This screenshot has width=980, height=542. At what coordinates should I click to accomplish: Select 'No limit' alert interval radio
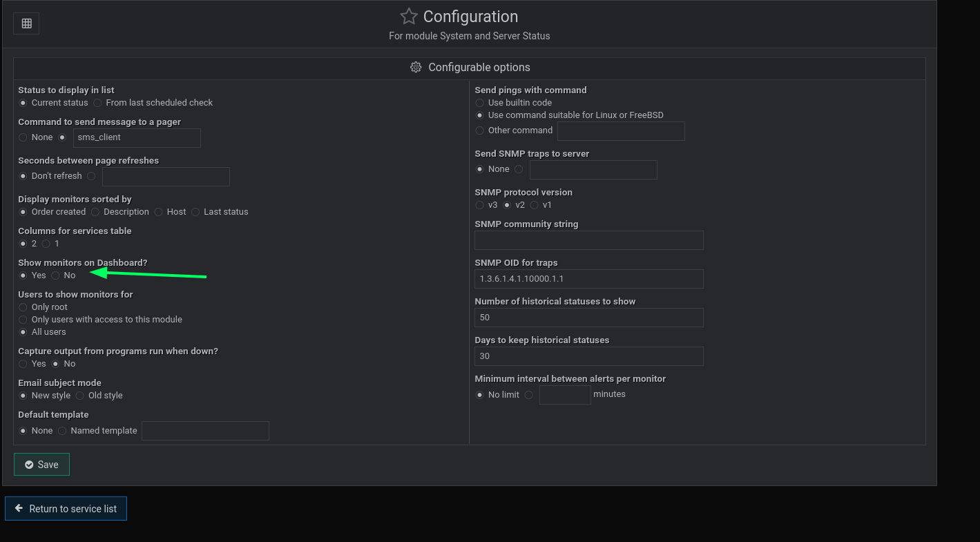click(x=479, y=395)
